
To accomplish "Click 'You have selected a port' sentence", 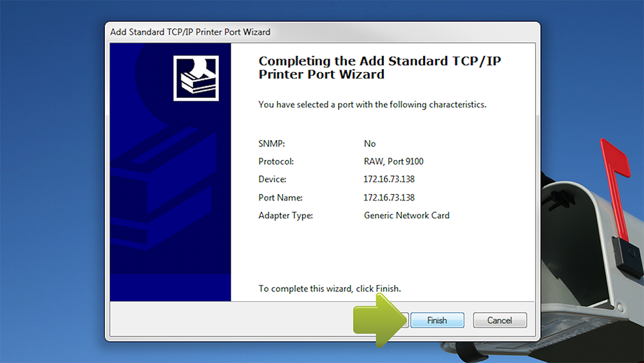I will click(x=372, y=105).
